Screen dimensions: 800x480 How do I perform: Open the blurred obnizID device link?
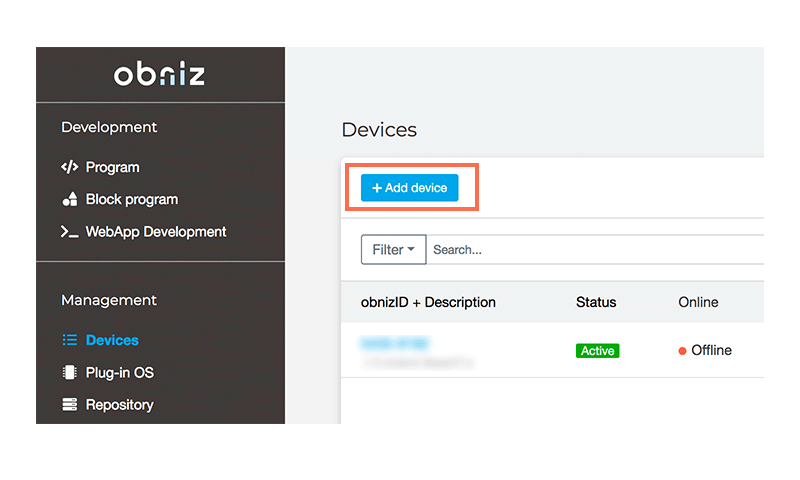(x=395, y=343)
